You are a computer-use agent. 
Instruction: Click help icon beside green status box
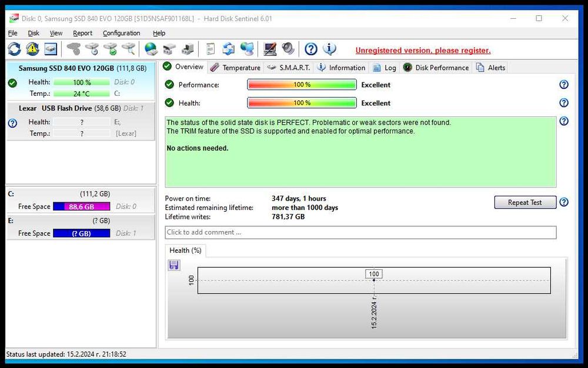pyautogui.click(x=564, y=121)
